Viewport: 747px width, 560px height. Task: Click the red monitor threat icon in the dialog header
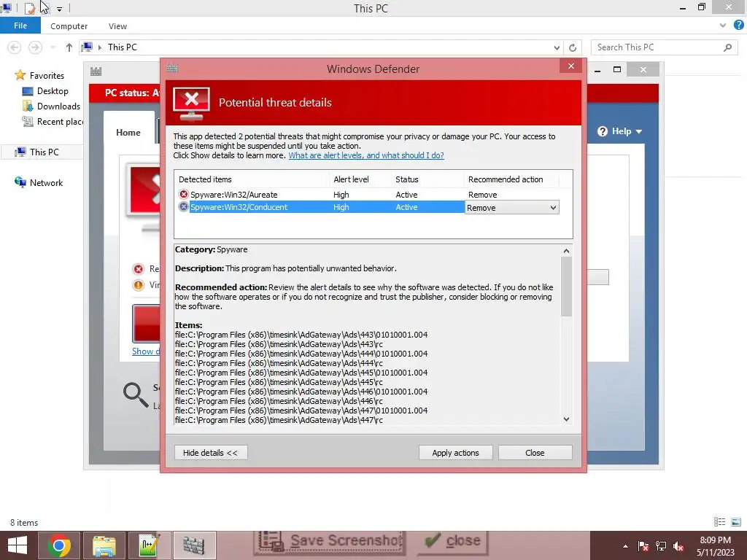click(192, 104)
